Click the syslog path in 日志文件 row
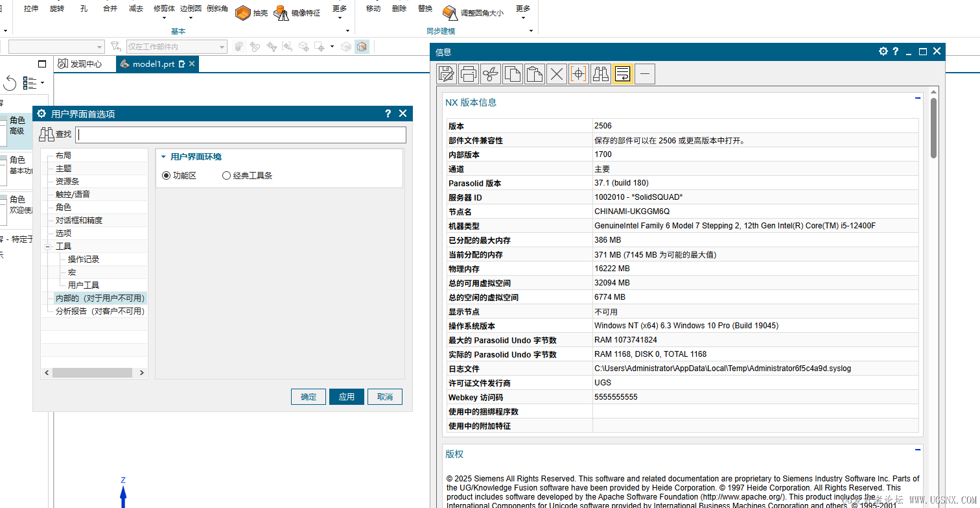 pyautogui.click(x=723, y=369)
